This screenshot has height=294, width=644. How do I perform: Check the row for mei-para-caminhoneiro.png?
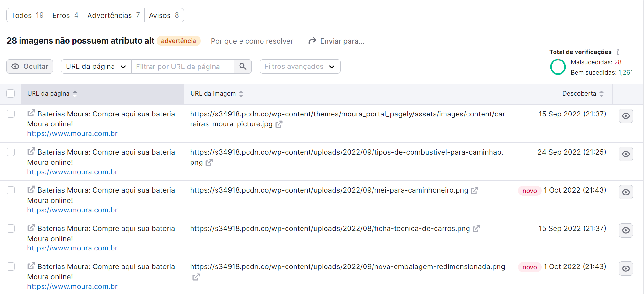coord(11,190)
